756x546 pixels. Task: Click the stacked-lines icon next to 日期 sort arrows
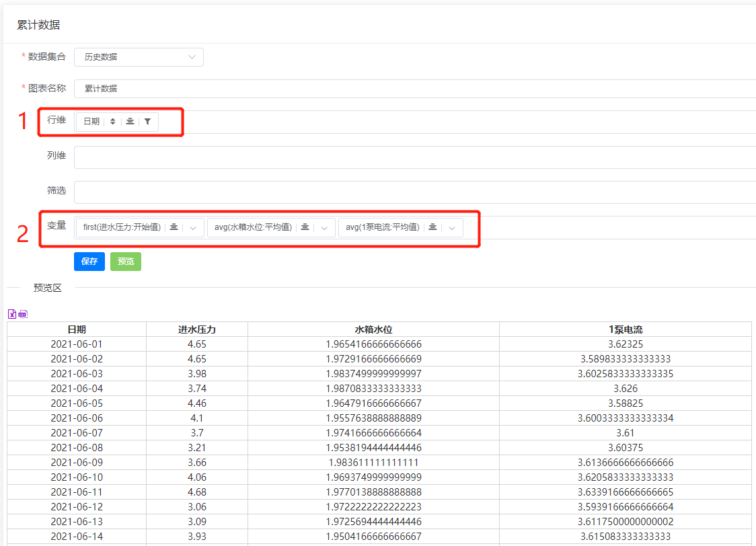(x=130, y=122)
